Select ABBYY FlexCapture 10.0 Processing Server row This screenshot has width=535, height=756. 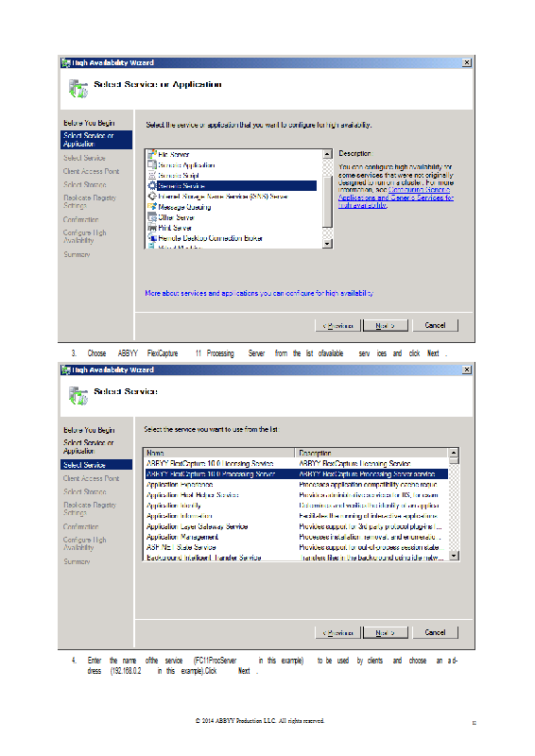pyautogui.click(x=296, y=474)
